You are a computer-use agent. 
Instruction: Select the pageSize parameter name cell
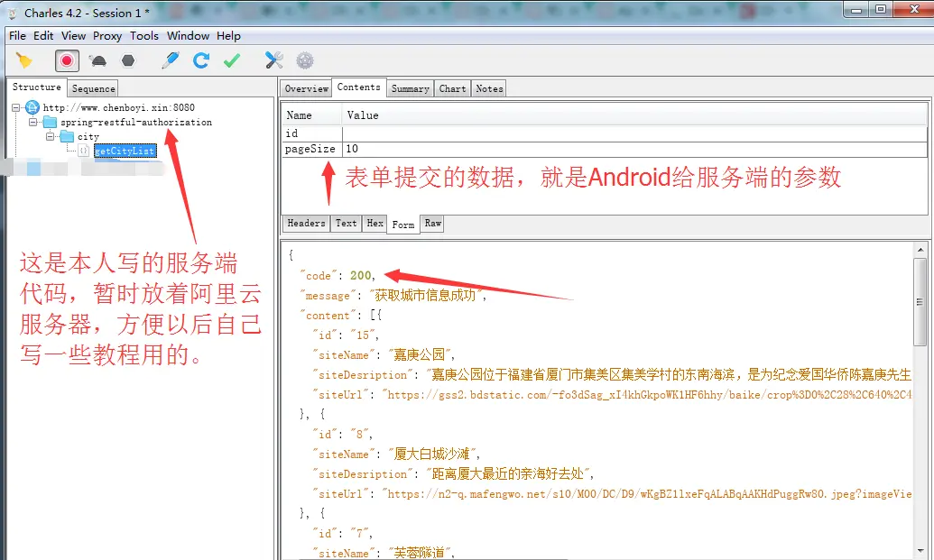coord(312,149)
